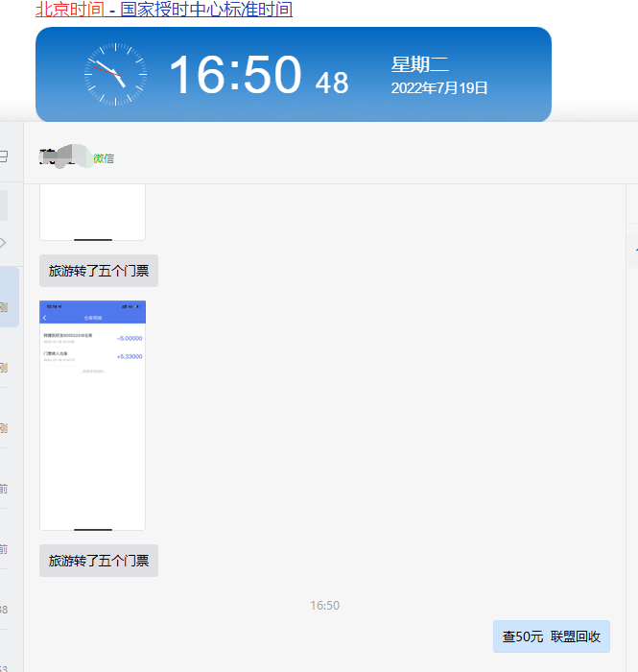The width and height of the screenshot is (638, 672).
Task: Click the sent message 查50元 联盟回收
Action: coord(551,636)
